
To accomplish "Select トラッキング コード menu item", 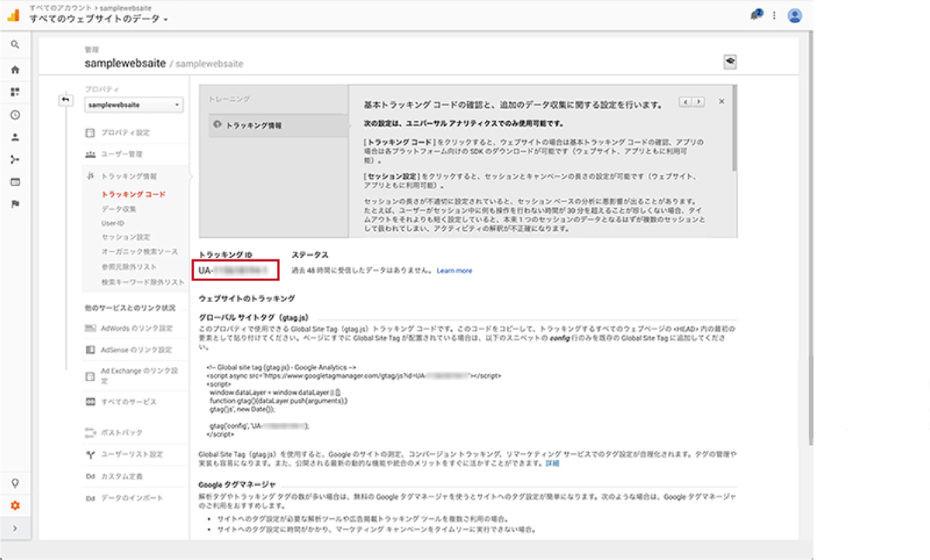I will click(x=133, y=194).
